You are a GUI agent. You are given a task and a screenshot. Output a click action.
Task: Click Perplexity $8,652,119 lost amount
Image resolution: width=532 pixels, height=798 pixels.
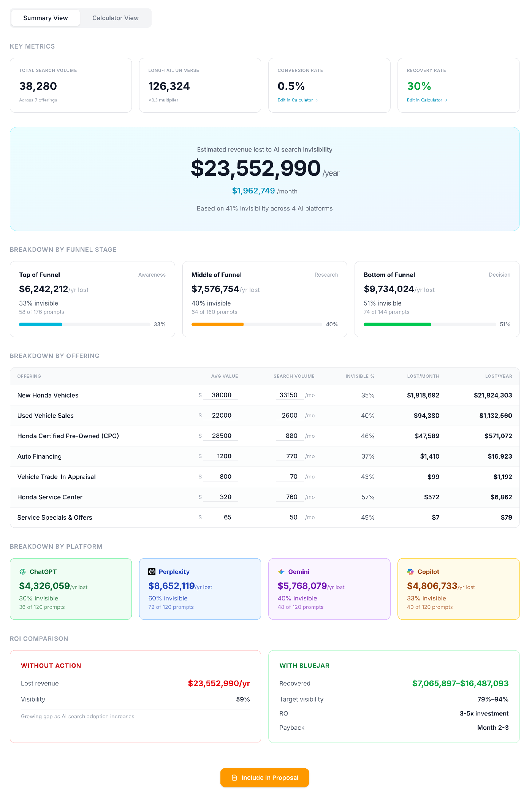click(171, 586)
